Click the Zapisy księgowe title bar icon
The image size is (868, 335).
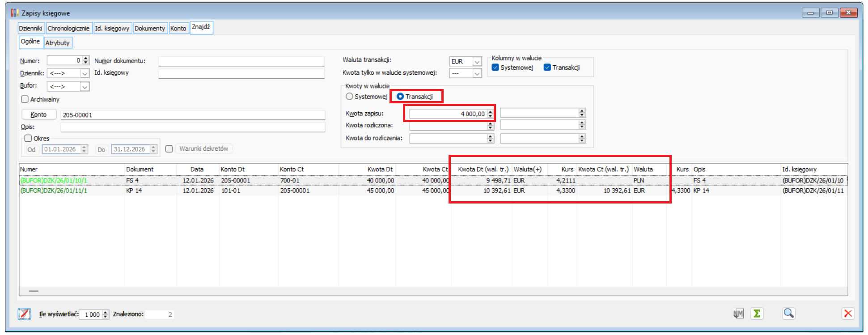14,13
